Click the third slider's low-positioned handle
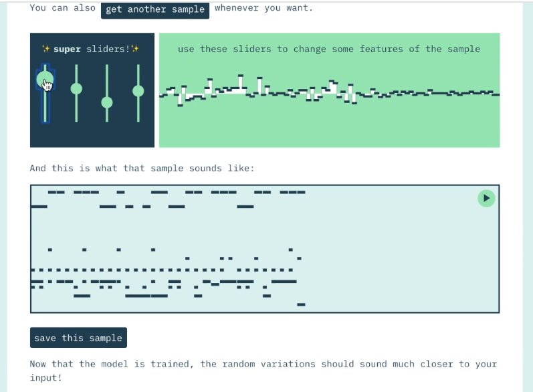Screen dimensions: 533x392 [107, 102]
